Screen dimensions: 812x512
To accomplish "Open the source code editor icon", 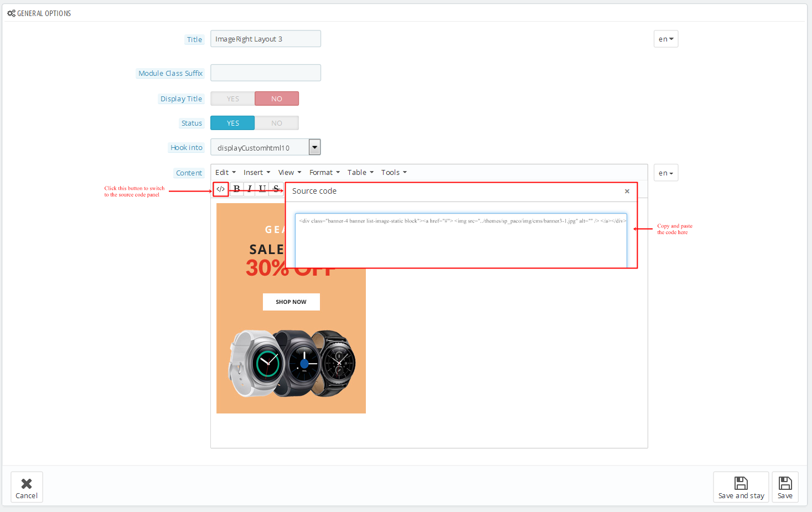I will (x=220, y=189).
